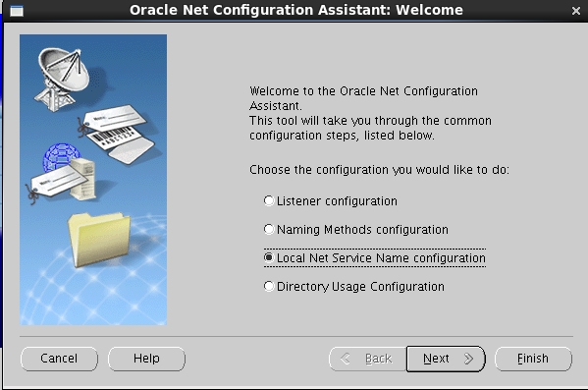588x390 pixels.
Task: Click the Cancel button
Action: tap(59, 359)
